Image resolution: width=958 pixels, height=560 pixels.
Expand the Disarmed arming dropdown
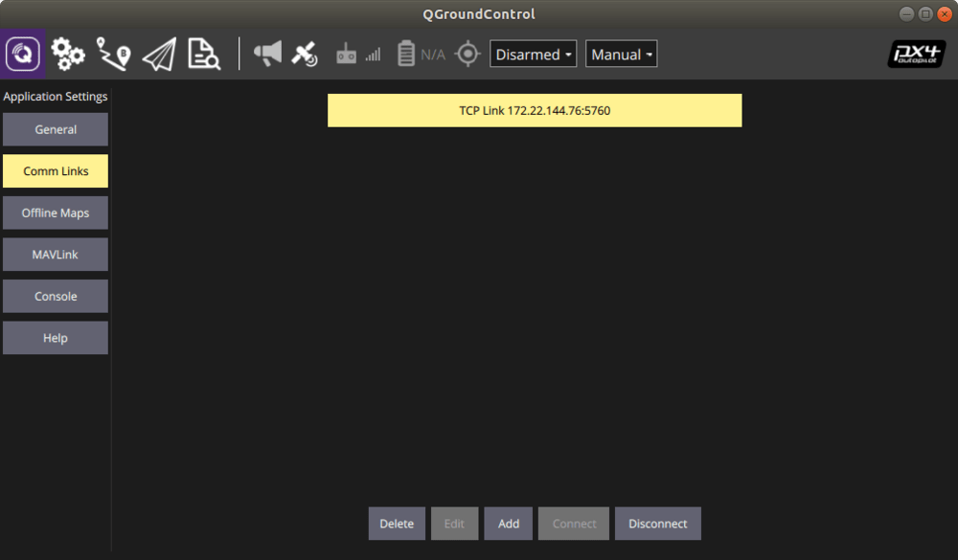click(x=534, y=55)
